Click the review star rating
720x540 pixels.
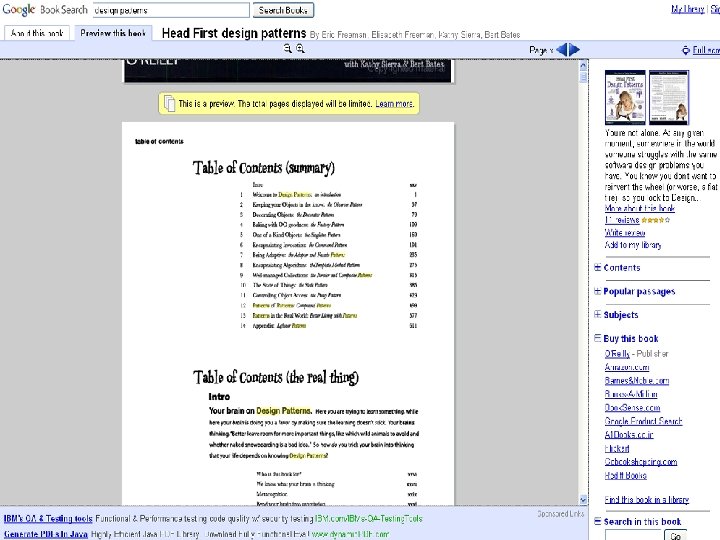pos(656,220)
